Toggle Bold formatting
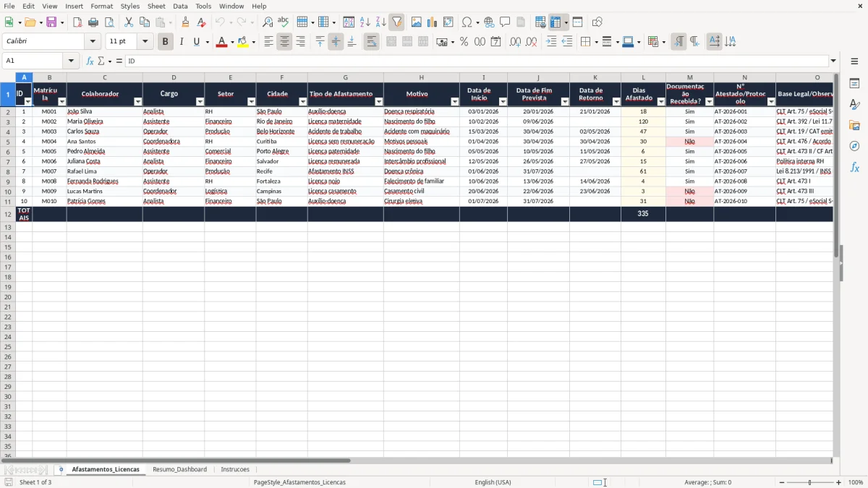The image size is (868, 488). (x=165, y=42)
